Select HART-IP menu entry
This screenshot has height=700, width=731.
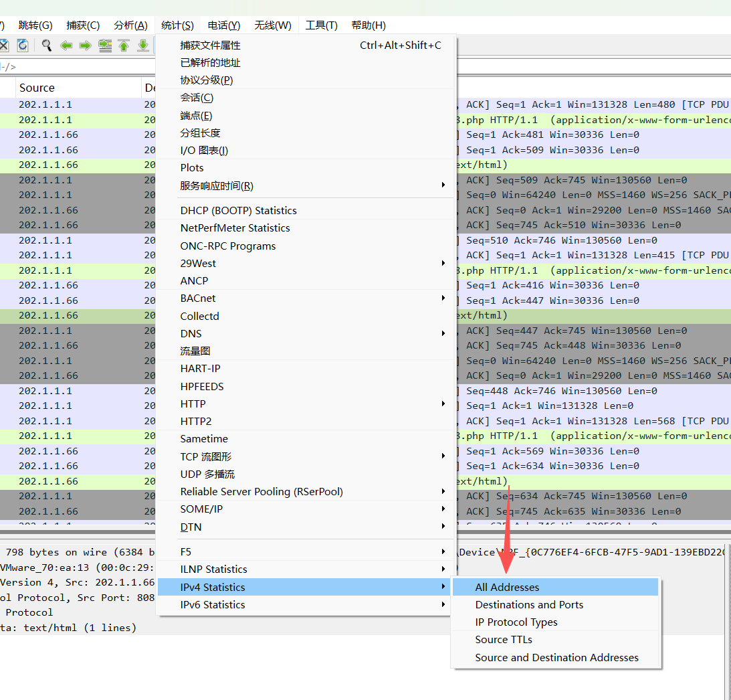coord(306,369)
